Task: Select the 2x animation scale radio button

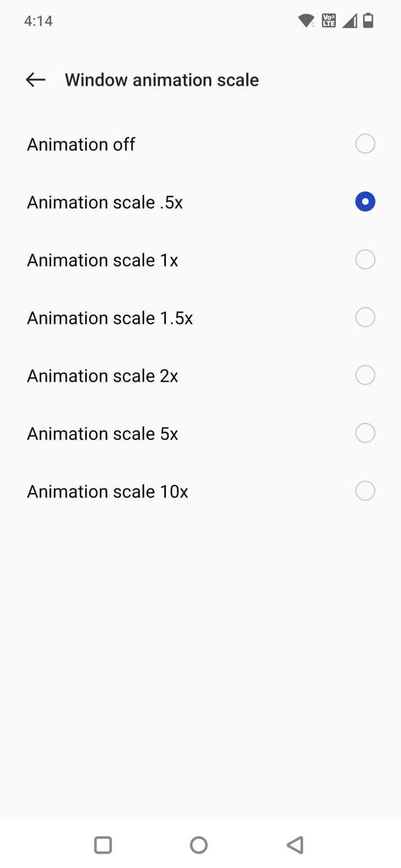Action: (365, 375)
